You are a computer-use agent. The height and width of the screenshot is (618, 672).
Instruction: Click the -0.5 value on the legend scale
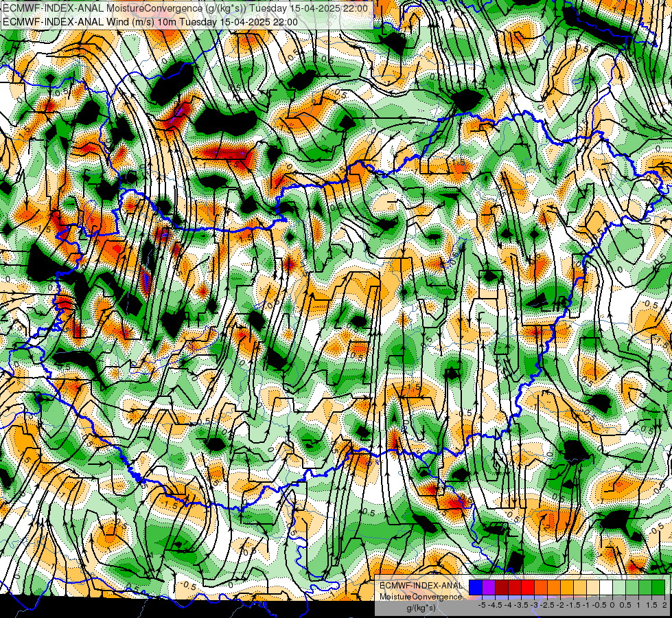[599, 605]
